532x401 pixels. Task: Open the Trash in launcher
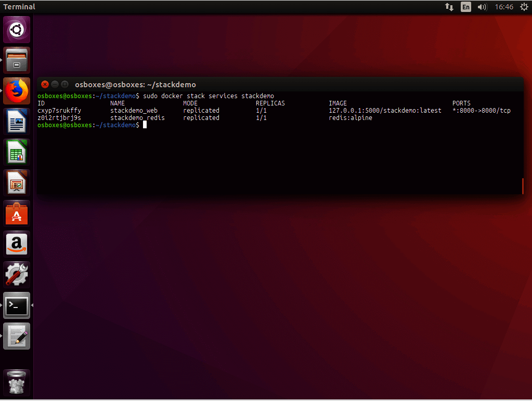click(x=17, y=383)
